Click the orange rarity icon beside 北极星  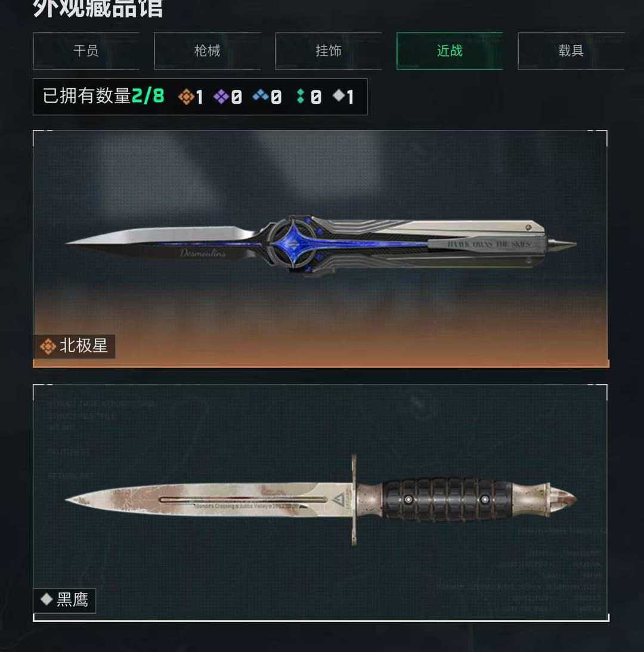[x=48, y=346]
